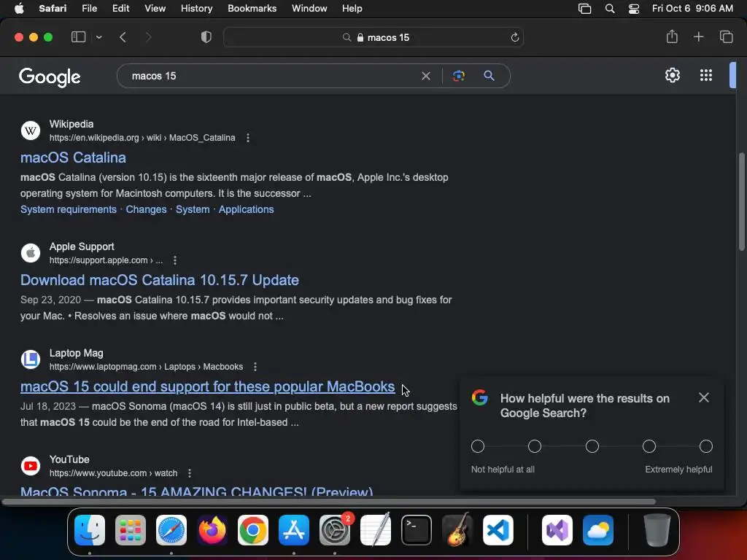
Task: Open Spotlight search in menu bar
Action: pos(610,9)
